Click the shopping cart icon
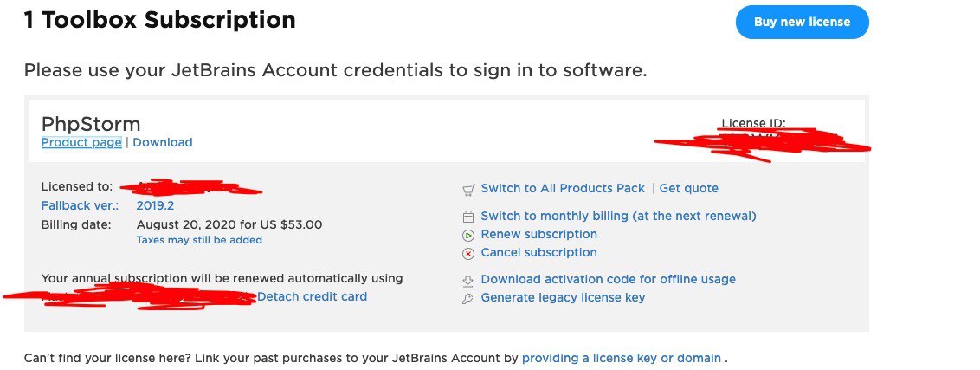Image resolution: width=980 pixels, height=370 pixels. 468,190
